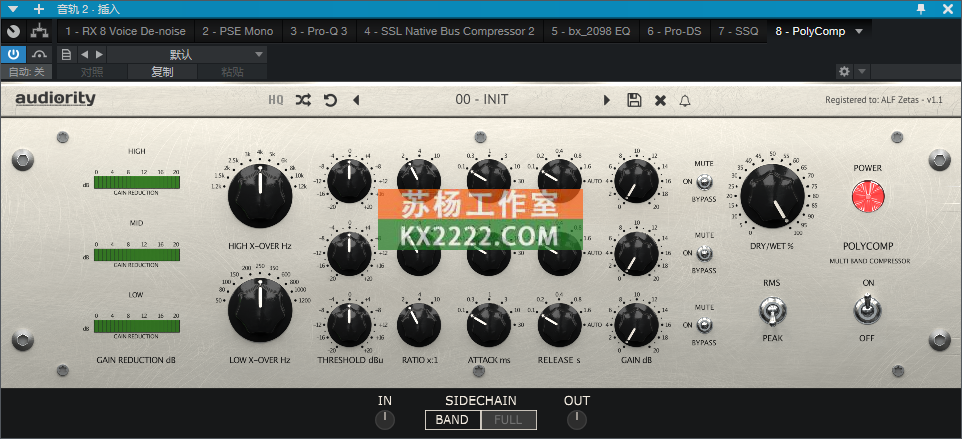Viewport: 962px width, 439px height.
Task: Select next host preset arrow
Action: tap(99, 55)
